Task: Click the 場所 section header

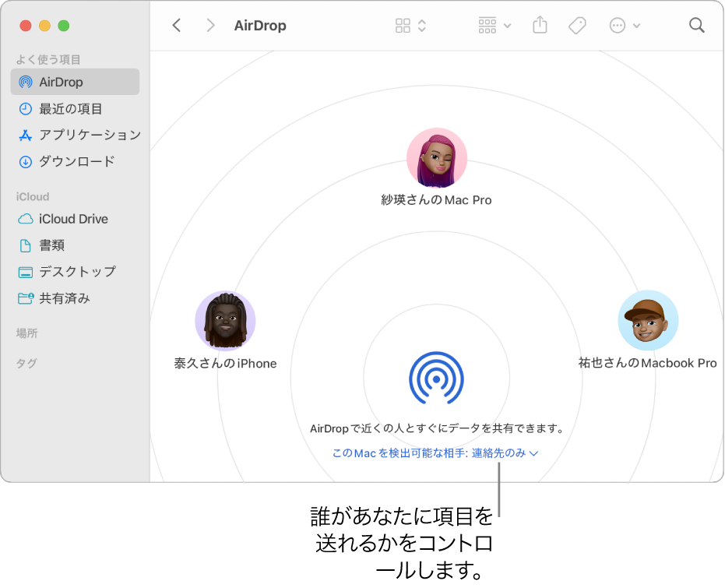Action: tap(26, 333)
